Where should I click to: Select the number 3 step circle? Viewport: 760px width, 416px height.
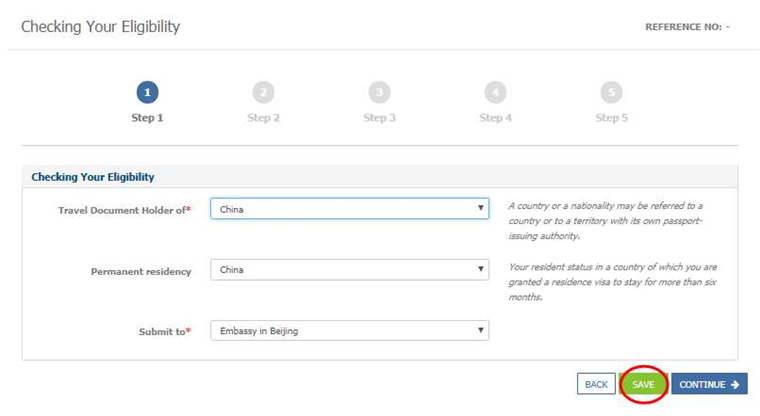(379, 92)
